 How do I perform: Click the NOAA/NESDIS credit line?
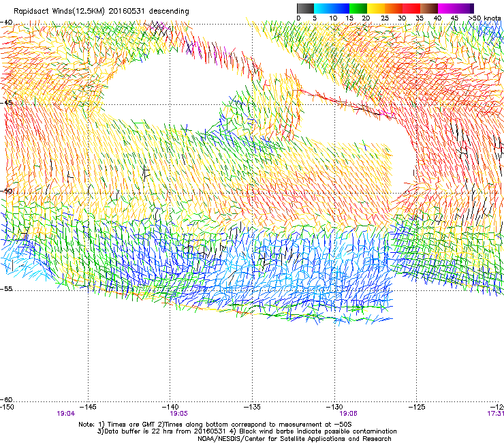tap(294, 439)
